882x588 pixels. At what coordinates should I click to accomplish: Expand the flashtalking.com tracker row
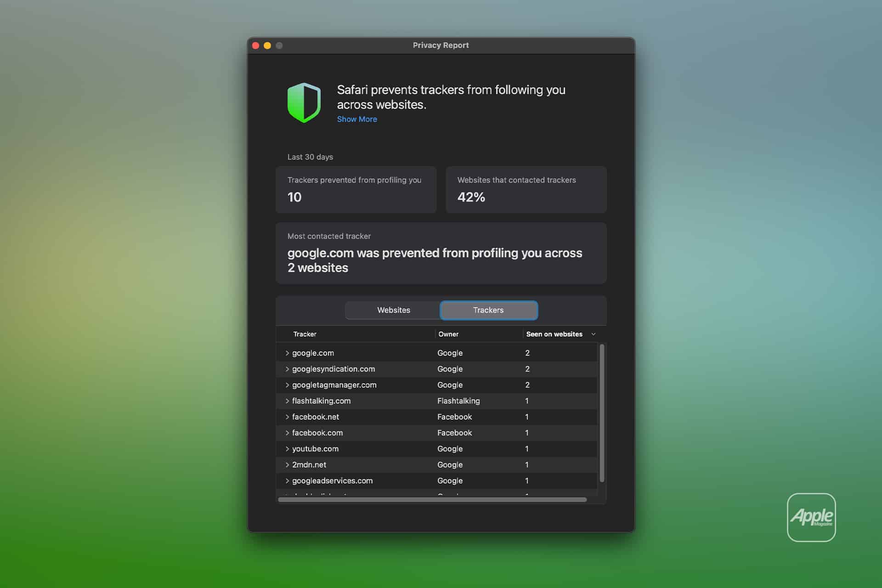click(287, 401)
